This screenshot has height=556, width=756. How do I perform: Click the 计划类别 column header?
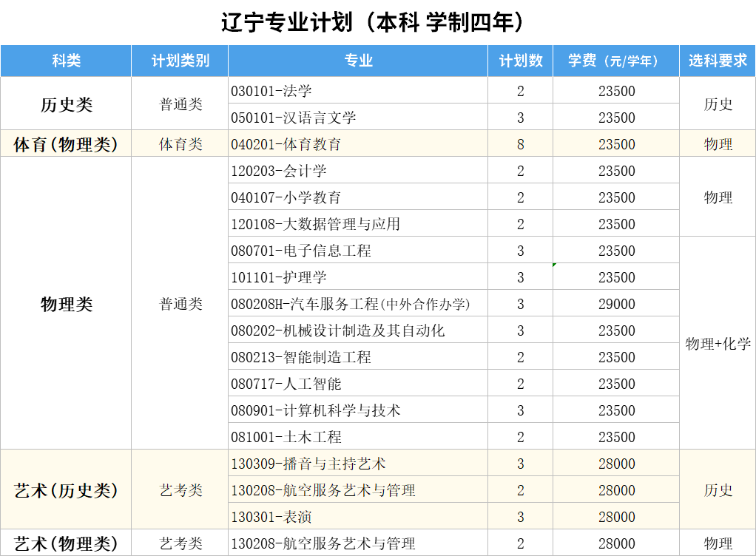180,61
